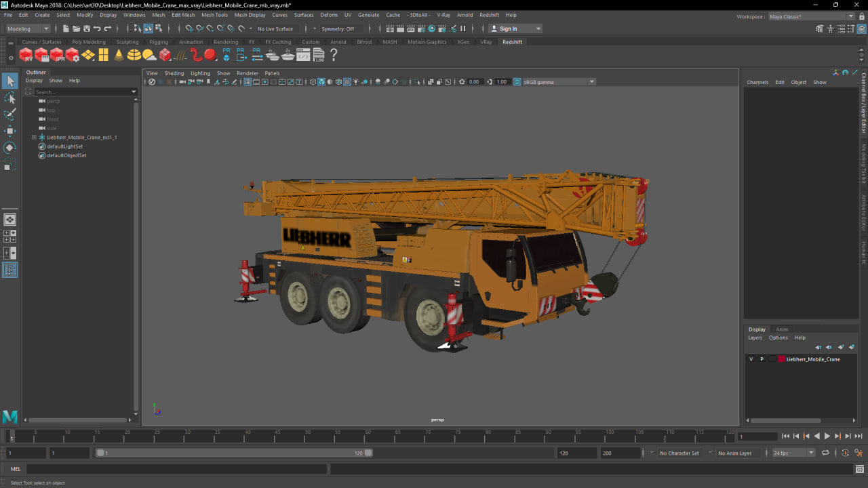The image size is (868, 488).
Task: Open the 24 fps dropdown
Action: tap(793, 453)
